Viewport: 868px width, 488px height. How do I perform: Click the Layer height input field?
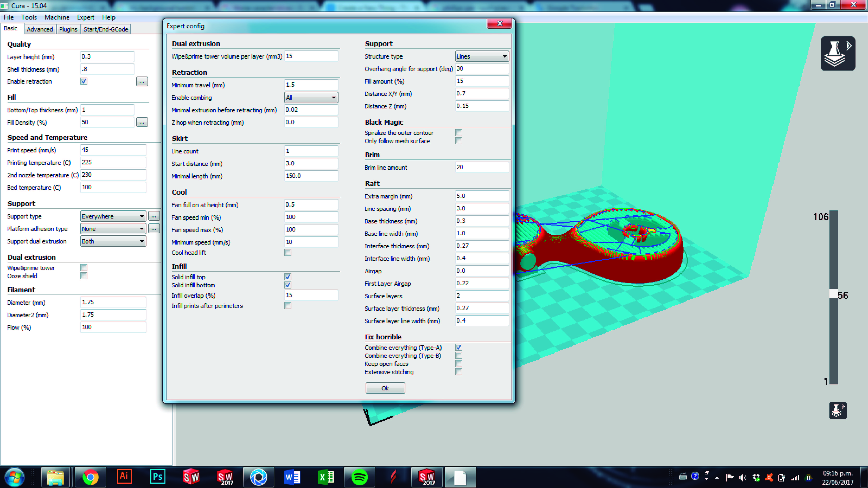107,57
